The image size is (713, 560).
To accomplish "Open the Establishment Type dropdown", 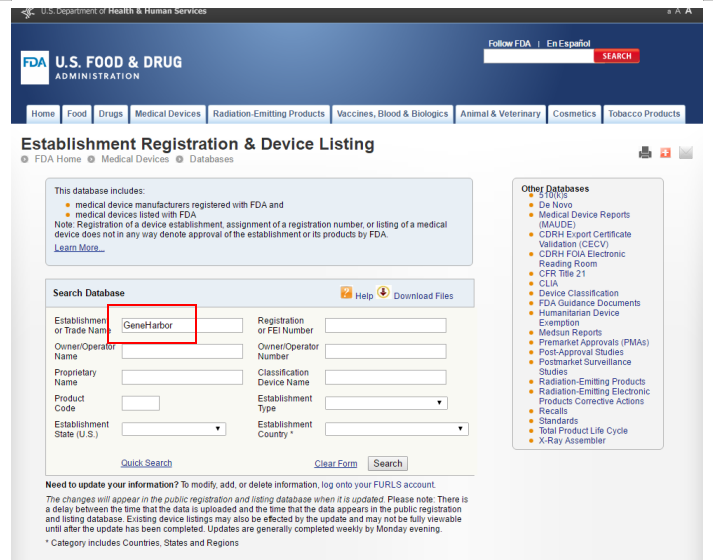I will tap(385, 403).
